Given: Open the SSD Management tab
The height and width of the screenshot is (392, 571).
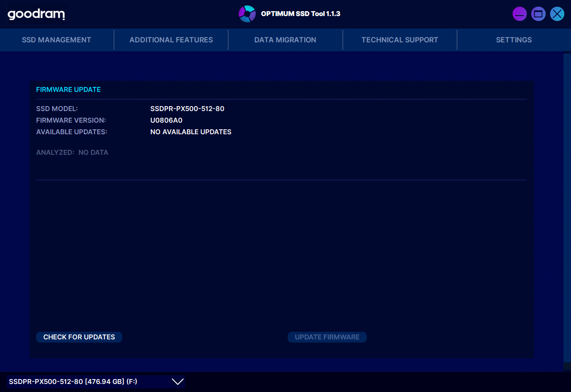Looking at the screenshot, I should click(x=57, y=40).
